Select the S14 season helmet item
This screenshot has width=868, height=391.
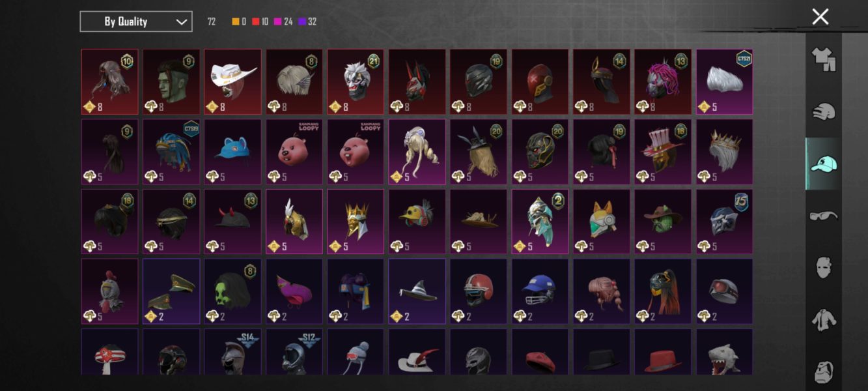coord(232,352)
